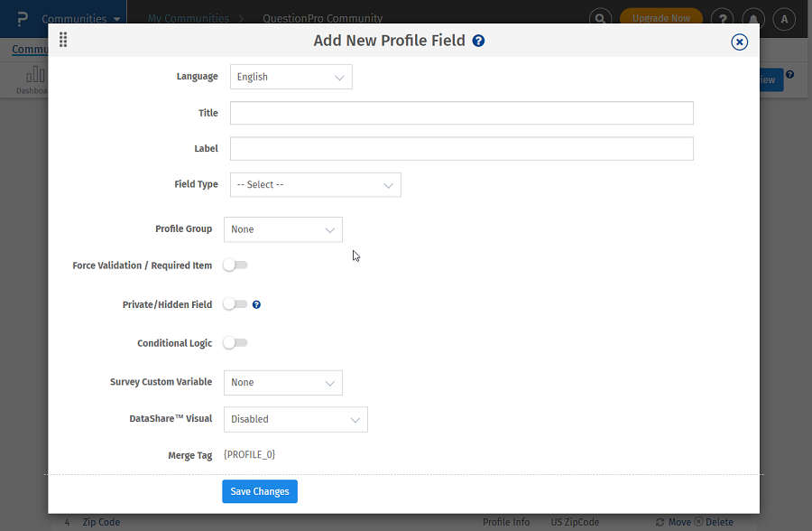Click the Upgrade Now button
The height and width of the screenshot is (531, 812).
point(660,17)
